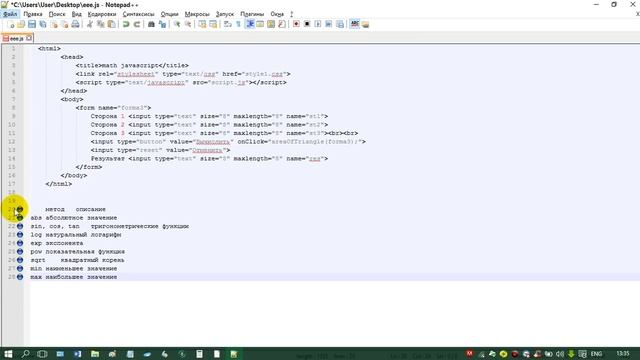
Task: Click the 'sqrt квадратный корень' text line
Action: pos(77,260)
